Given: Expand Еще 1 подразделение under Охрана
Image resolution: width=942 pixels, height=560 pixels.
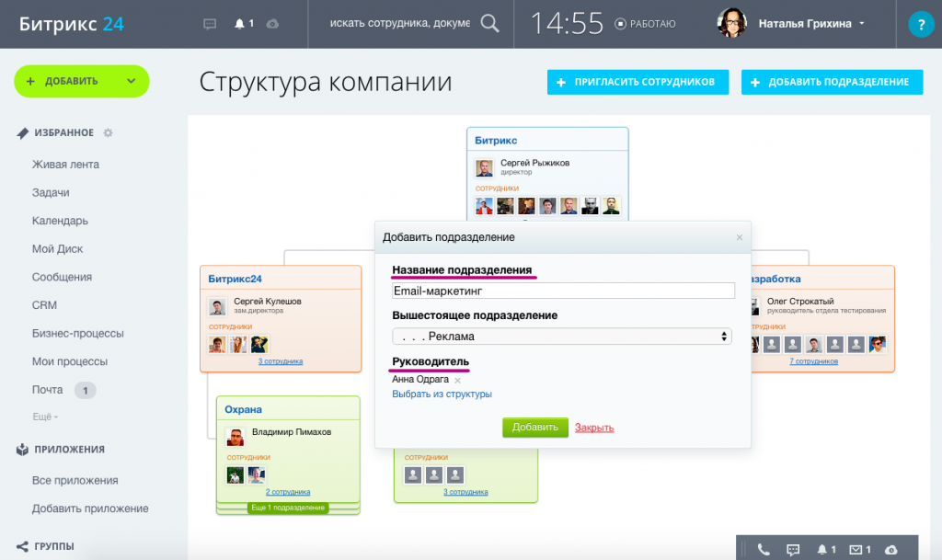Looking at the screenshot, I should 288,508.
